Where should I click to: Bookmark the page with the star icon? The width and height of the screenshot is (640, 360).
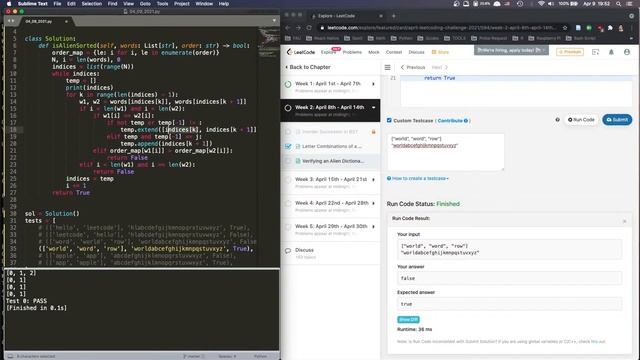565,28
